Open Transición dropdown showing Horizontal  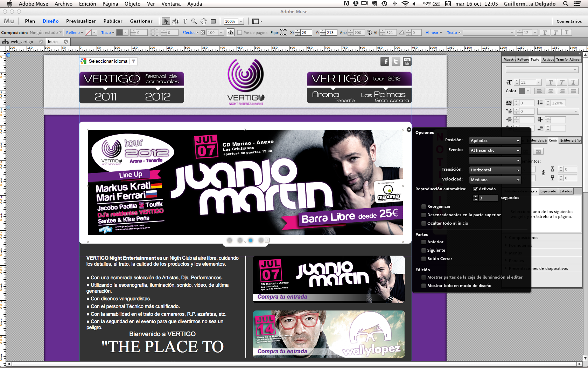click(x=495, y=170)
